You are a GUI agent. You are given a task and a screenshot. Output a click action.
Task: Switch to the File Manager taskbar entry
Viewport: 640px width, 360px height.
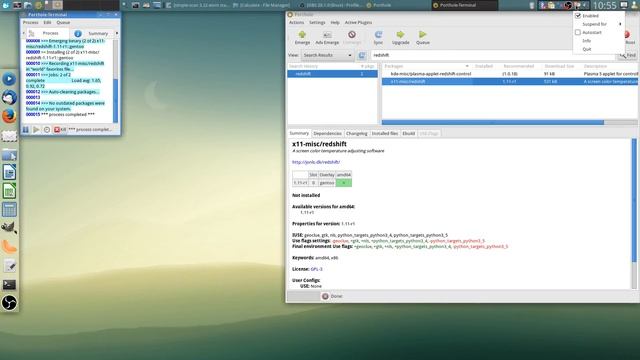261,5
